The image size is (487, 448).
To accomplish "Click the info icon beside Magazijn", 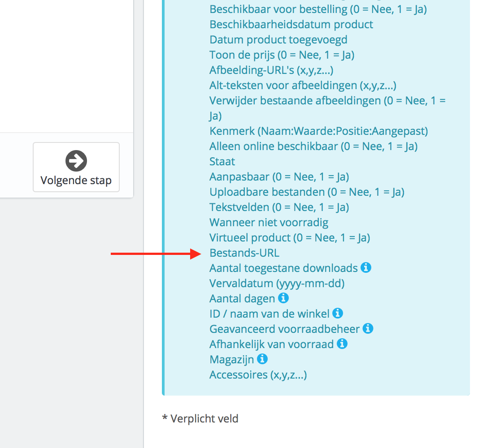I will click(262, 359).
